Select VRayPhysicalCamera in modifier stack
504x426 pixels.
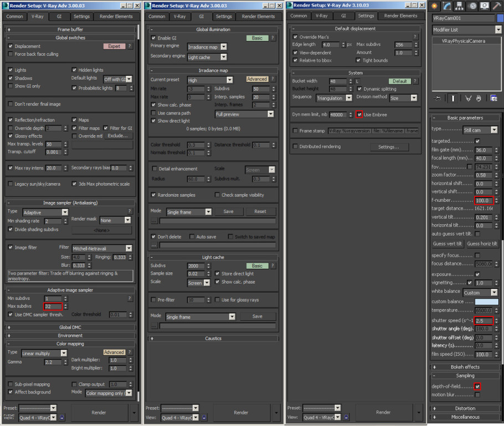[464, 41]
